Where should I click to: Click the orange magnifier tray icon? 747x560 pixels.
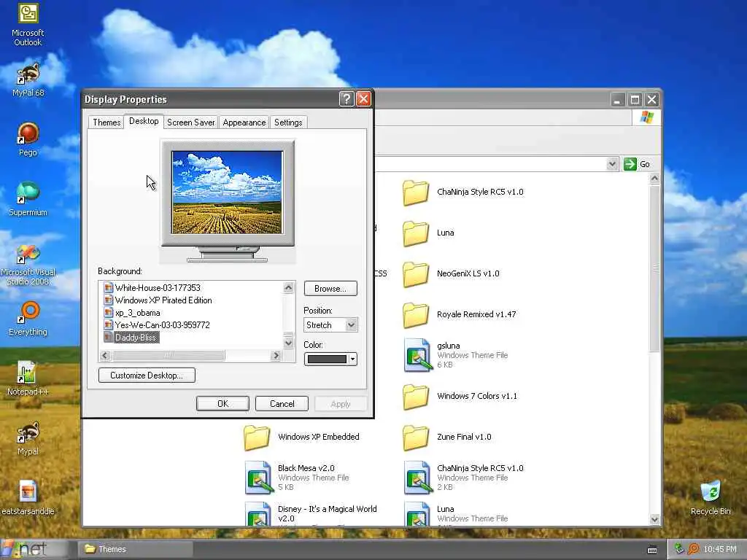(694, 550)
